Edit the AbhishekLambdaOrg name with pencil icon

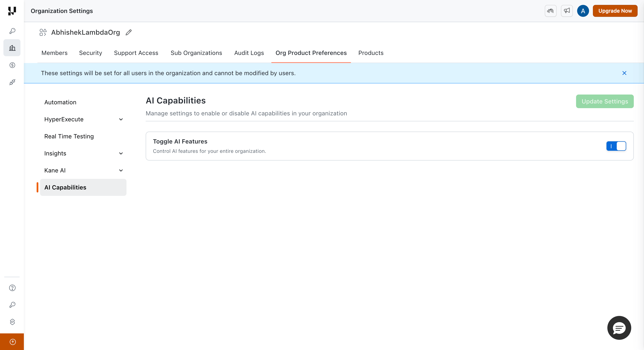[128, 32]
